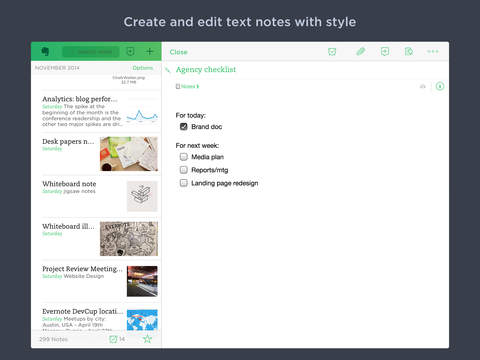The width and height of the screenshot is (480, 360).
Task: Attach a file with paperclip icon
Action: pyautogui.click(x=361, y=51)
